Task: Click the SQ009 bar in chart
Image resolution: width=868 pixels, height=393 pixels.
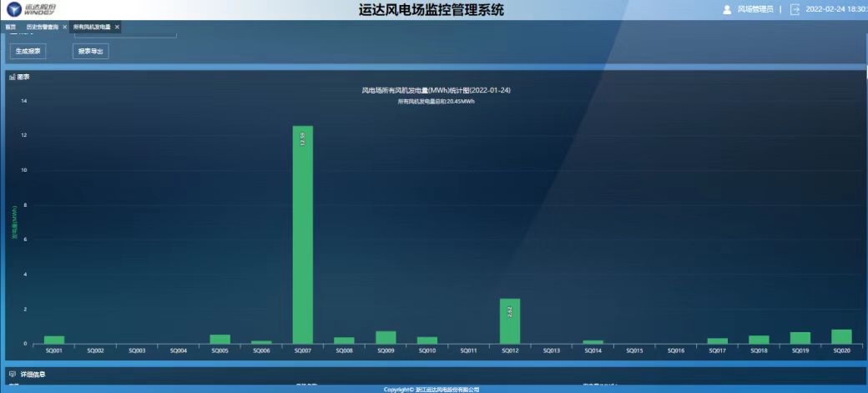Action: click(386, 337)
